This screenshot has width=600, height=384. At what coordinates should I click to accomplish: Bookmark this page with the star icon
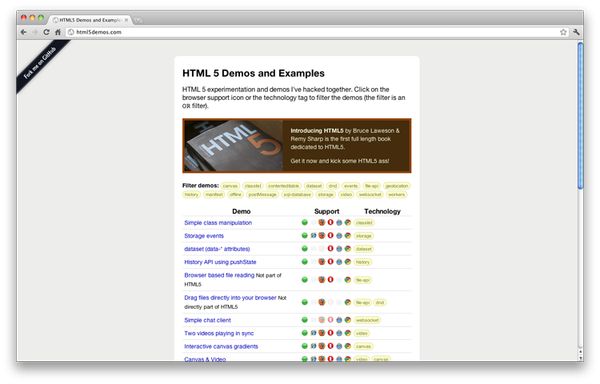(x=563, y=32)
